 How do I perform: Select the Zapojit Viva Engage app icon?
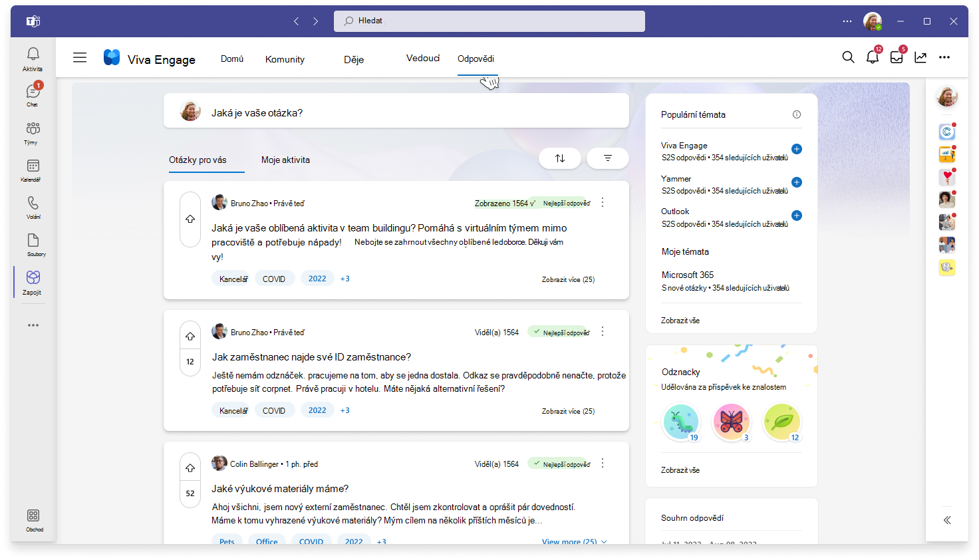tap(33, 282)
